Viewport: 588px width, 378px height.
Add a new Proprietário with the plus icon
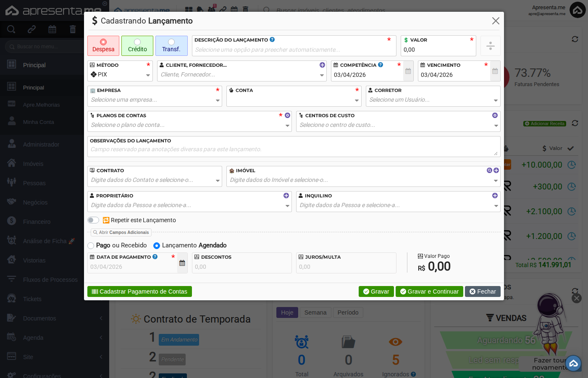286,195
